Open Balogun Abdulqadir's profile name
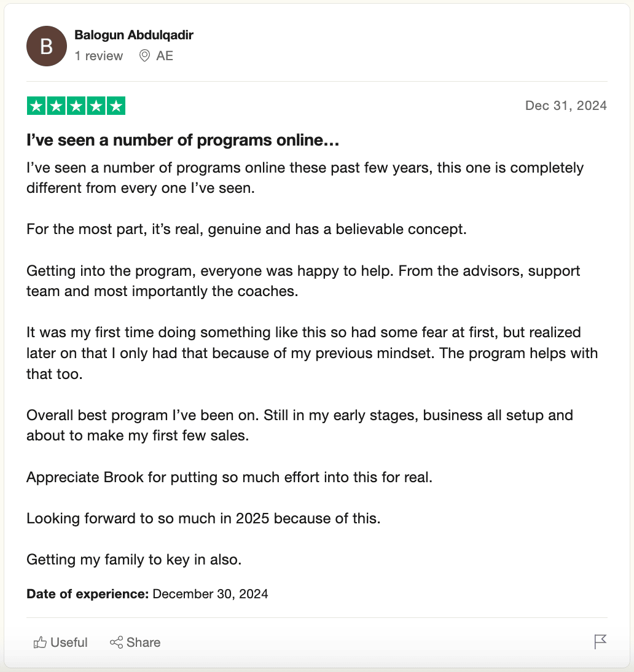The image size is (634, 672). point(134,35)
